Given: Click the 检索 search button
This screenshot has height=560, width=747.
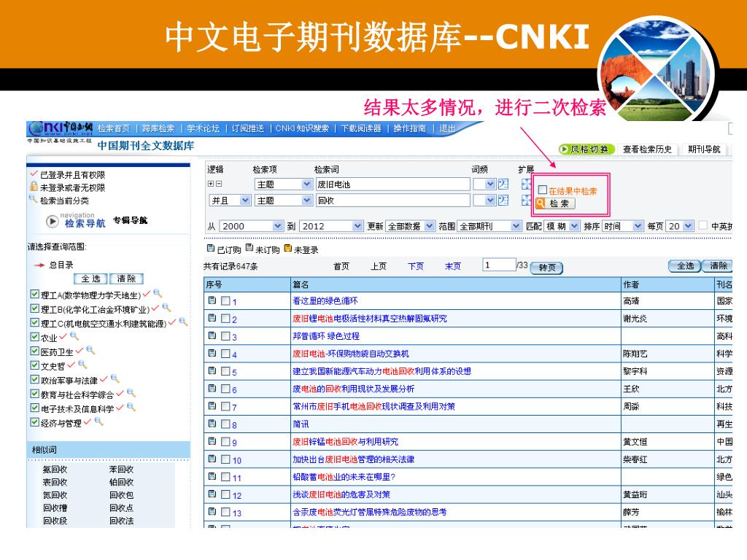Looking at the screenshot, I should (555, 204).
